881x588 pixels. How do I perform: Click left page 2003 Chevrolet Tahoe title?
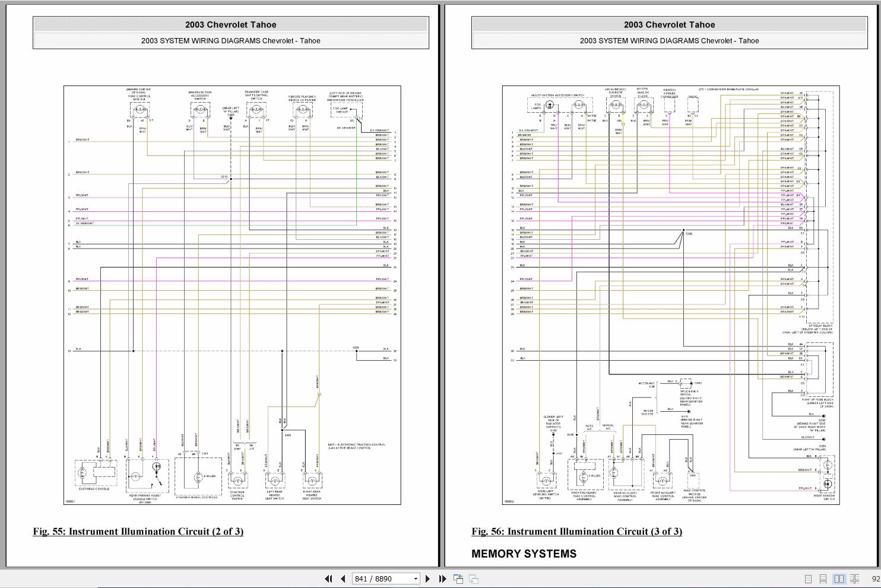pyautogui.click(x=230, y=25)
